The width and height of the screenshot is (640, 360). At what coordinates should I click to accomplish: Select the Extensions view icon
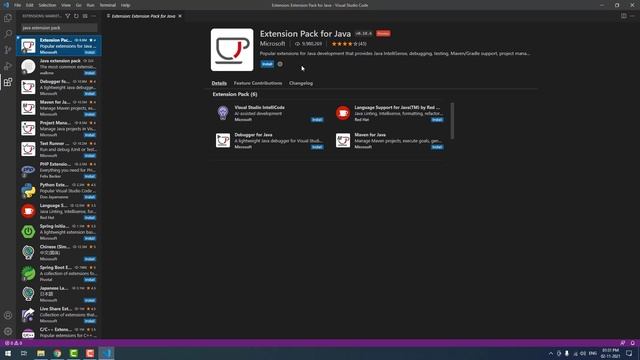[8, 82]
